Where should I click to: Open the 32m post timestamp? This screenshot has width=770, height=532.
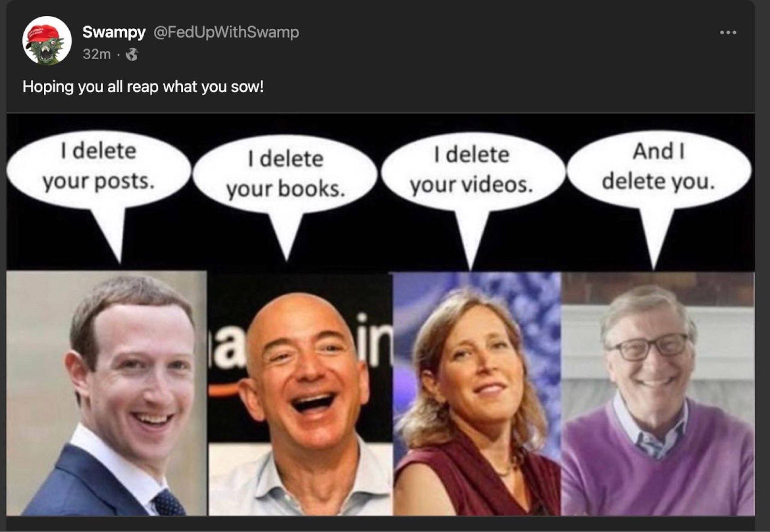96,54
